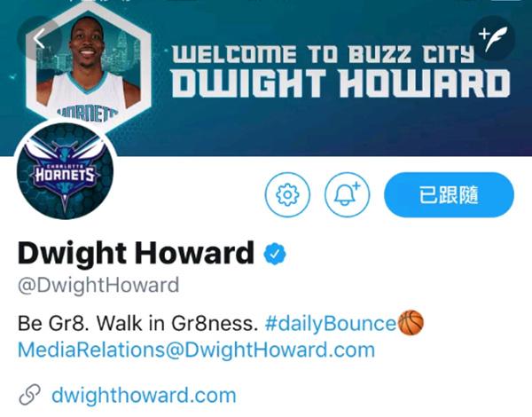Tap the Welcome to Buzz City banner text
This screenshot has height=417, width=532.
point(323,54)
